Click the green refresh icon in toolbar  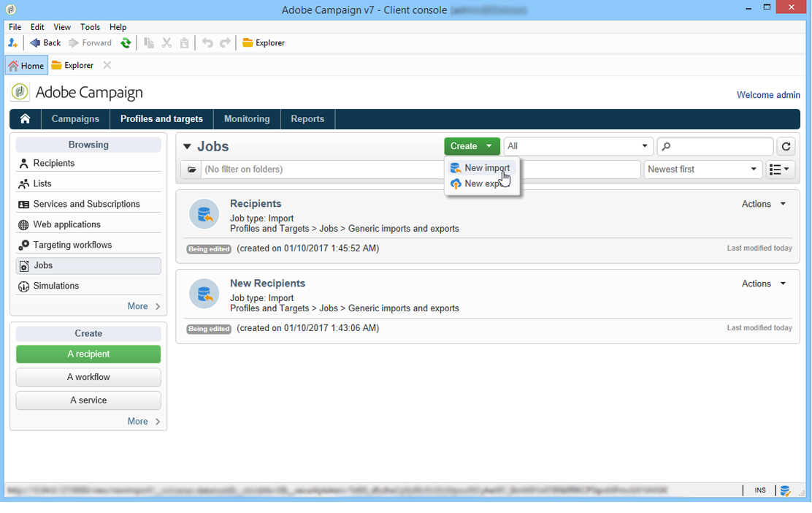pos(126,43)
